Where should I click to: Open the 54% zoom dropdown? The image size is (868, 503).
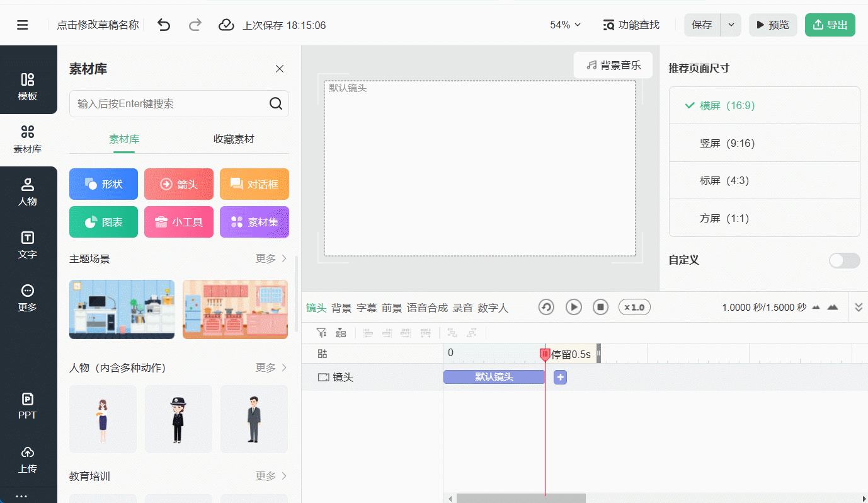[565, 25]
